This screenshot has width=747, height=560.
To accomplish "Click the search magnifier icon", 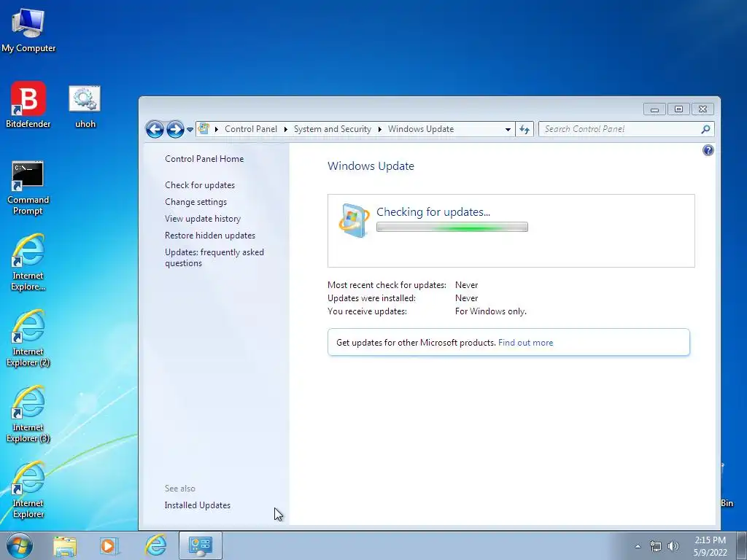I will click(x=705, y=129).
